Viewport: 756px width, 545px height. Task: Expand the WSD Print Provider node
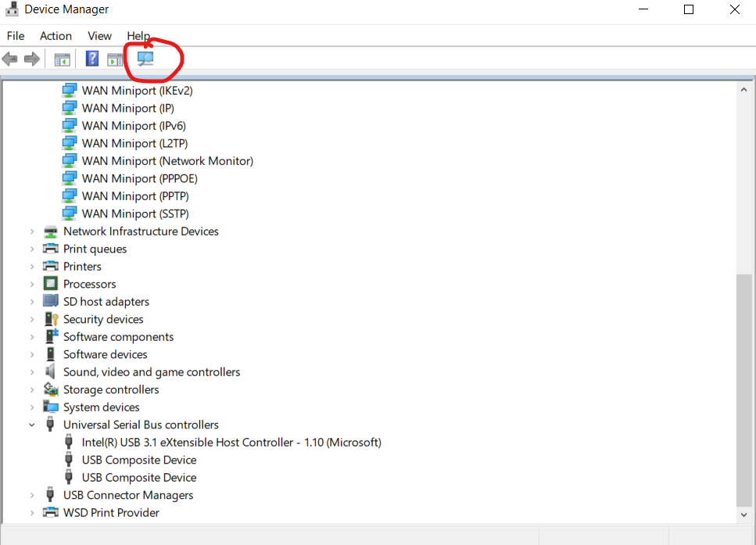coord(32,513)
